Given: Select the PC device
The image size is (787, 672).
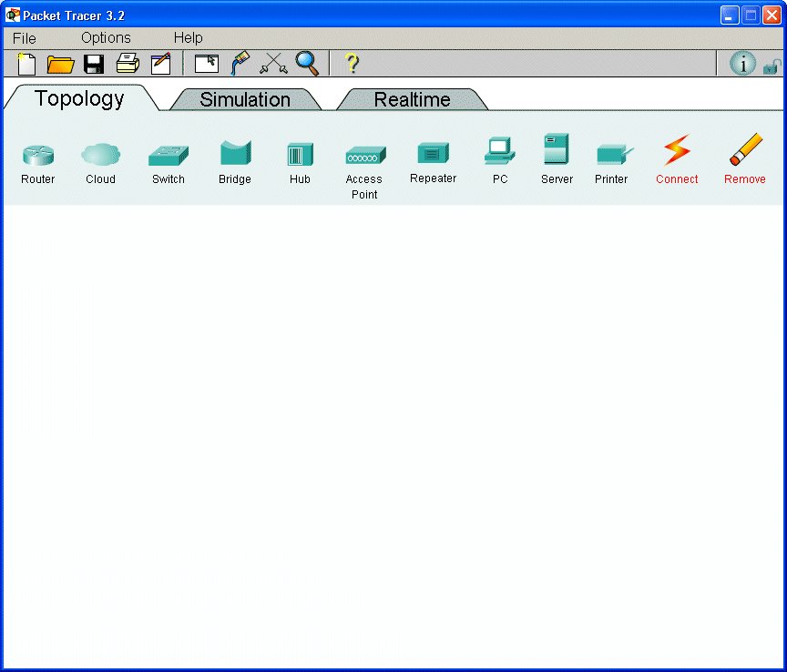Looking at the screenshot, I should coord(500,160).
